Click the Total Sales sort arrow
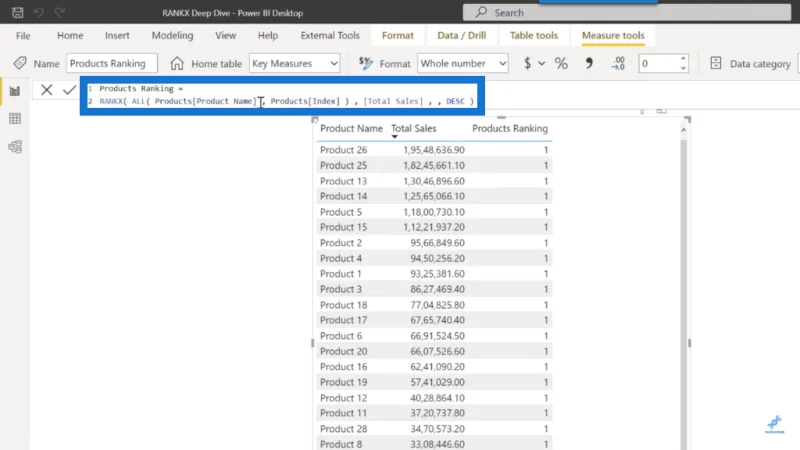This screenshot has width=800, height=450. [x=394, y=137]
